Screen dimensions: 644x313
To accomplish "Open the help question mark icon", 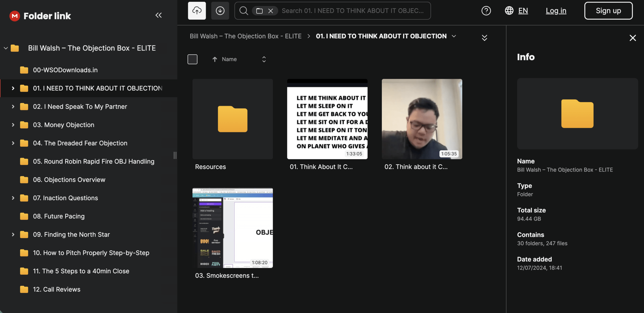I will coord(486,11).
